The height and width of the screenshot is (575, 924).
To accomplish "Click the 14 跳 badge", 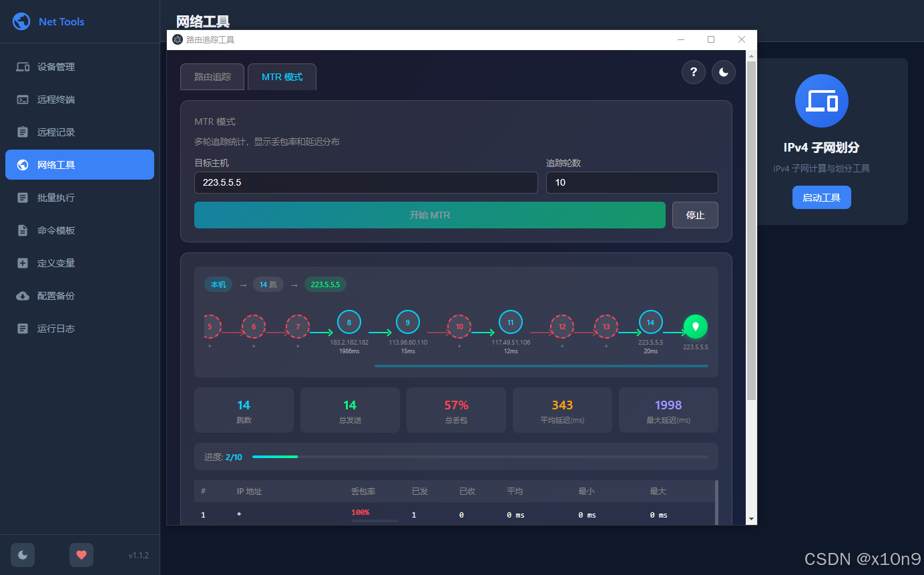I will tap(268, 284).
